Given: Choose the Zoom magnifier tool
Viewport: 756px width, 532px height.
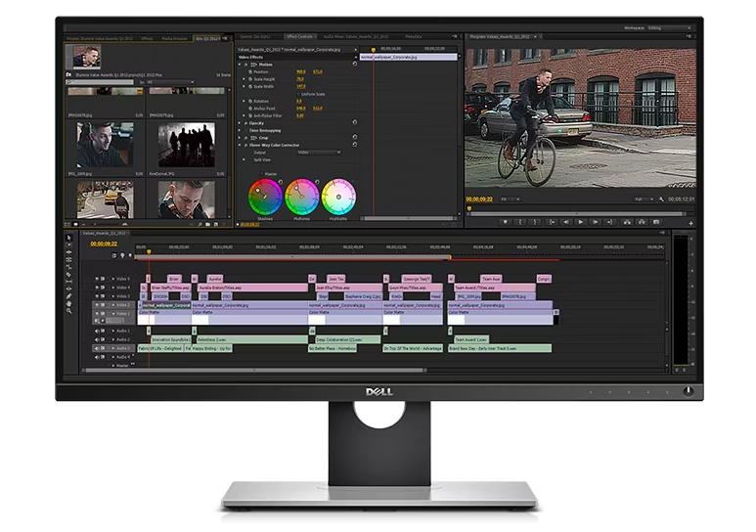Looking at the screenshot, I should pos(68,310).
